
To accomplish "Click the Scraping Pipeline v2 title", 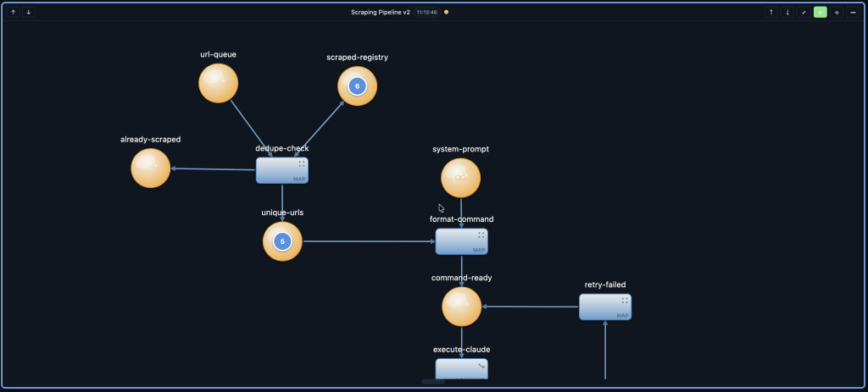I will coord(381,12).
